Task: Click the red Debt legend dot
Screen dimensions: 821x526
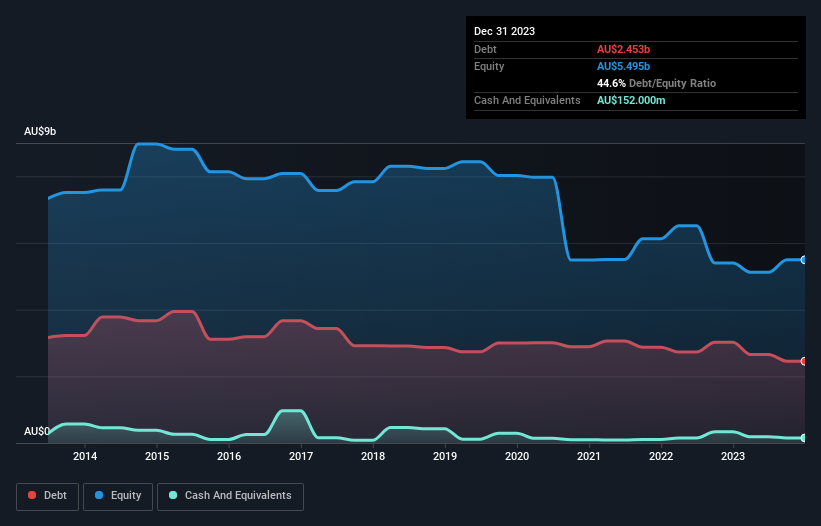Action: [32, 495]
